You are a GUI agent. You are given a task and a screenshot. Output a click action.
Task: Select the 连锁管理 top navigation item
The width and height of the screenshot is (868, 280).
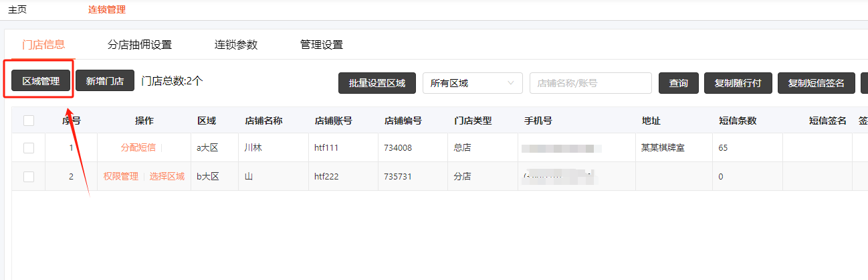coord(107,10)
